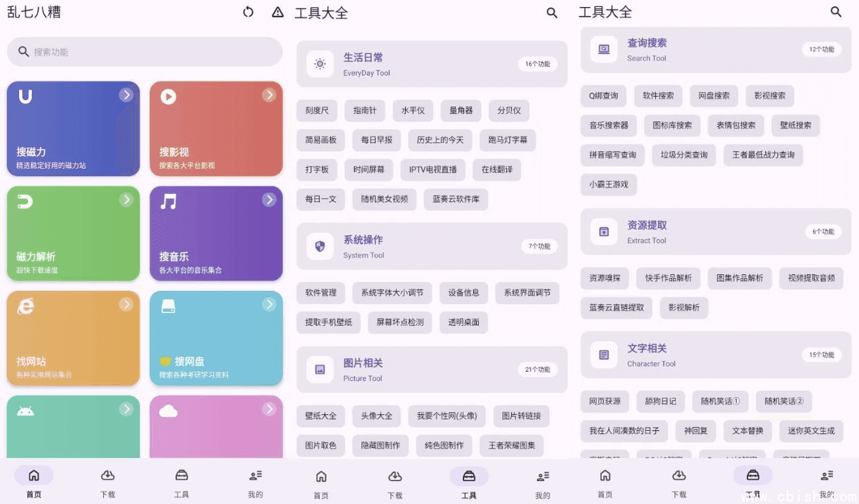859x504 pixels.
Task: Click the sun icon for 生活日常 category
Action: point(320,64)
